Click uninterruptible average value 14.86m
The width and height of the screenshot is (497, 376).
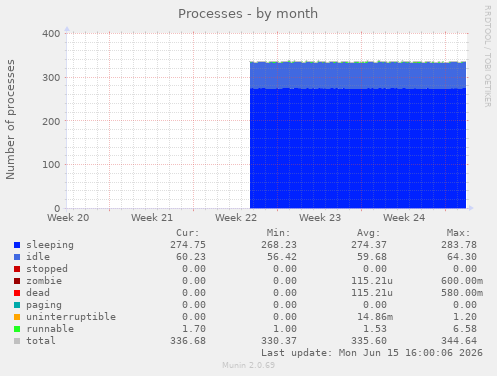point(375,317)
